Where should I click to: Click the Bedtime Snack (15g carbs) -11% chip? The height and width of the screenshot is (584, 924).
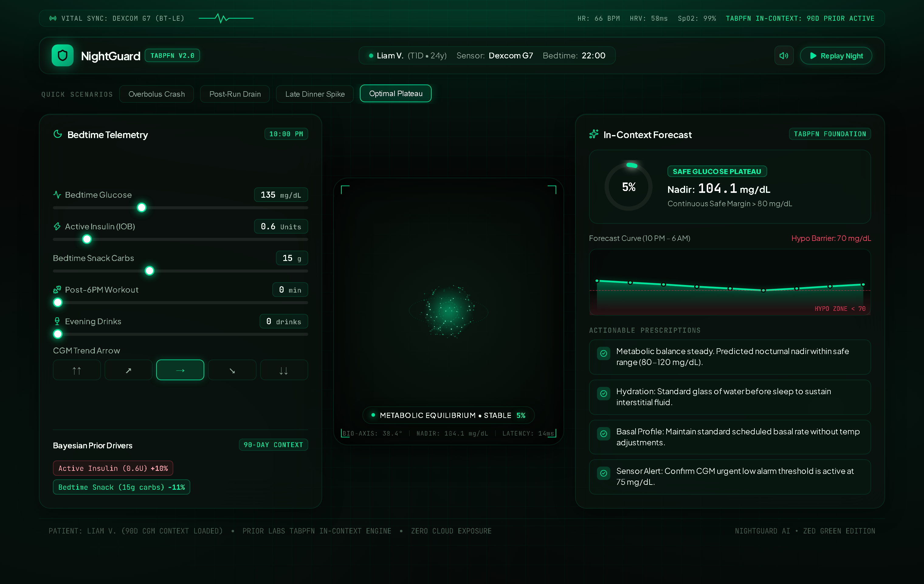point(121,487)
